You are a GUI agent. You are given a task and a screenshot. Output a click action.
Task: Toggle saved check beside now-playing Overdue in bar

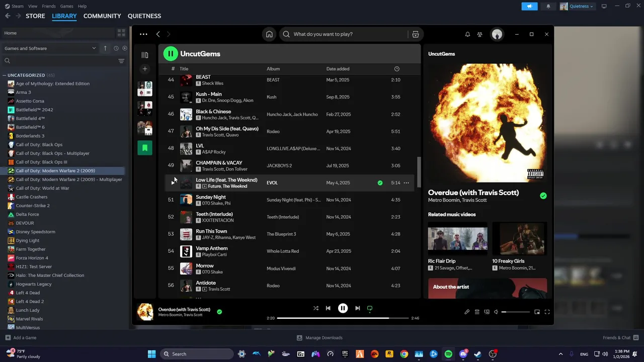pyautogui.click(x=219, y=312)
